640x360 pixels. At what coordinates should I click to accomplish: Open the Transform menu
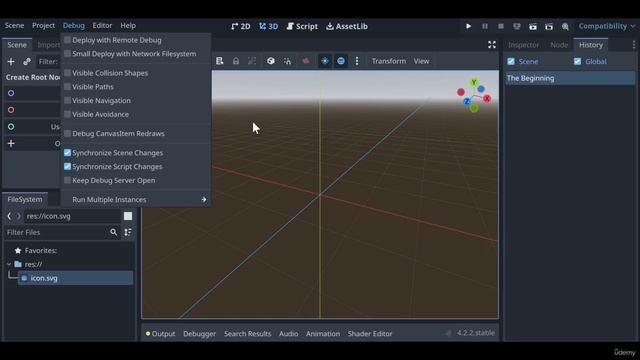click(389, 61)
